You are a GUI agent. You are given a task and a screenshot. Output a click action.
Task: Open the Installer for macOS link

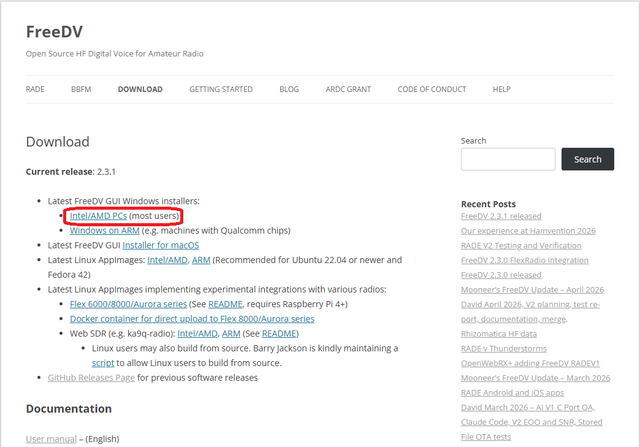point(161,245)
